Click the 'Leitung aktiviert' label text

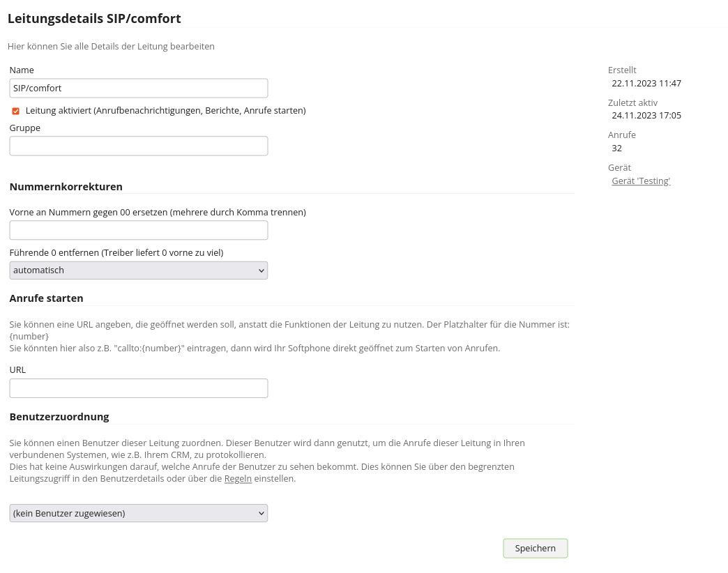tap(165, 111)
